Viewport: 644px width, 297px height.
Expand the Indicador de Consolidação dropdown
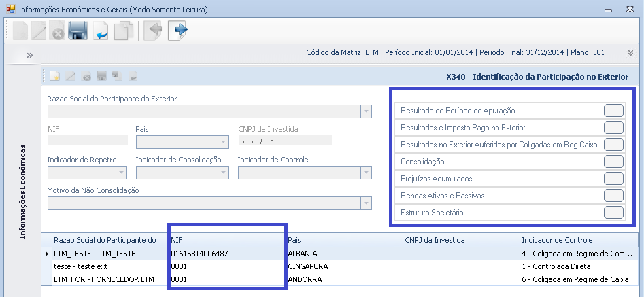[223, 172]
